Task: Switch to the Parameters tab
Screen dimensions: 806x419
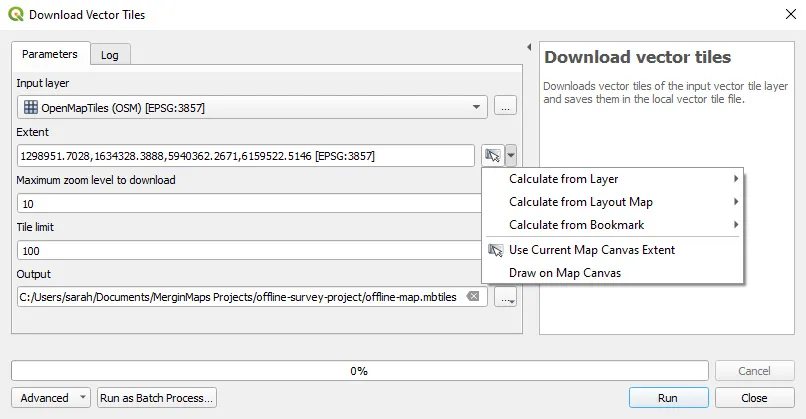Action: tap(50, 54)
